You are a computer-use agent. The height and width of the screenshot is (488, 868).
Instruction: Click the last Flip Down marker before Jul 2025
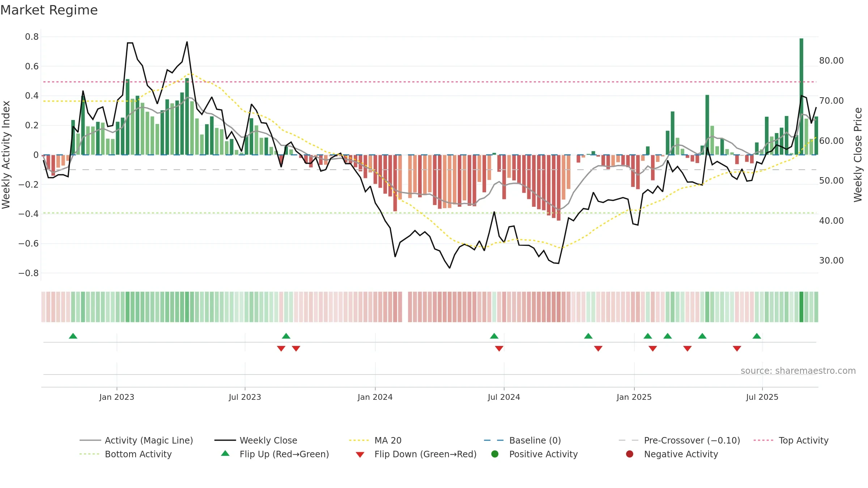pyautogui.click(x=737, y=348)
